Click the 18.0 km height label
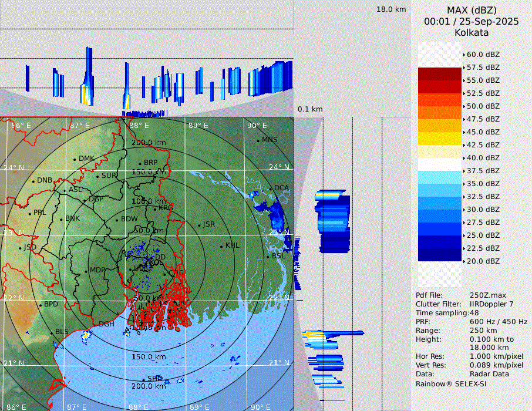The height and width of the screenshot is (411, 532). pyautogui.click(x=391, y=9)
